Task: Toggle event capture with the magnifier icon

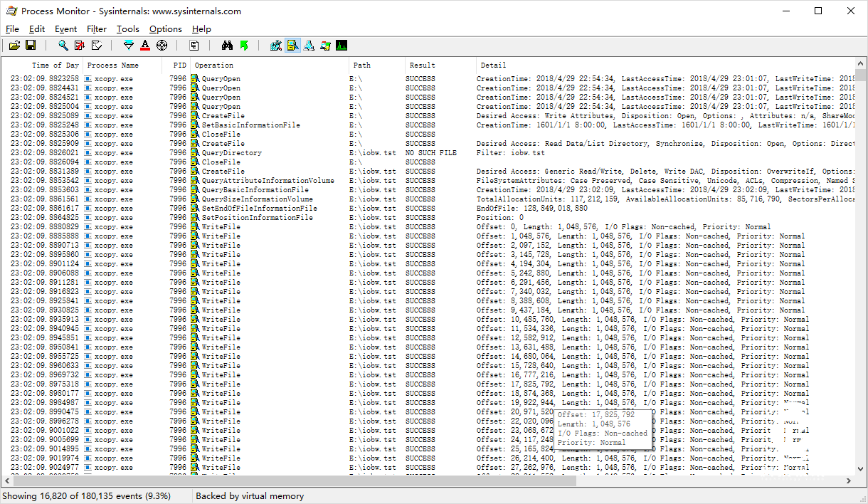Action: (x=63, y=46)
